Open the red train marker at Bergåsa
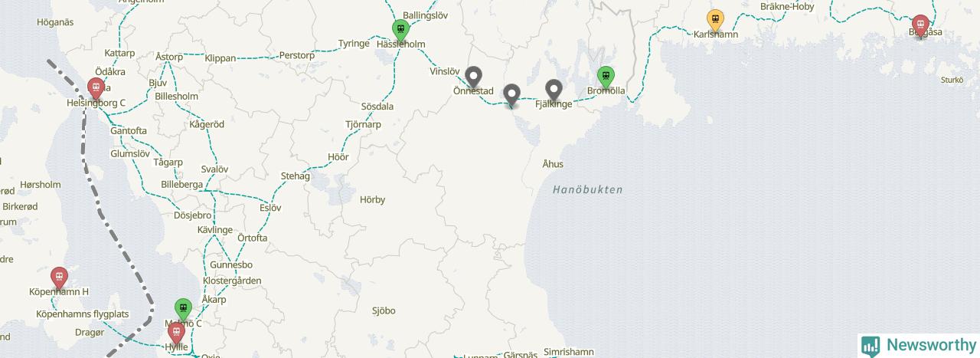The width and height of the screenshot is (980, 358). 920,25
